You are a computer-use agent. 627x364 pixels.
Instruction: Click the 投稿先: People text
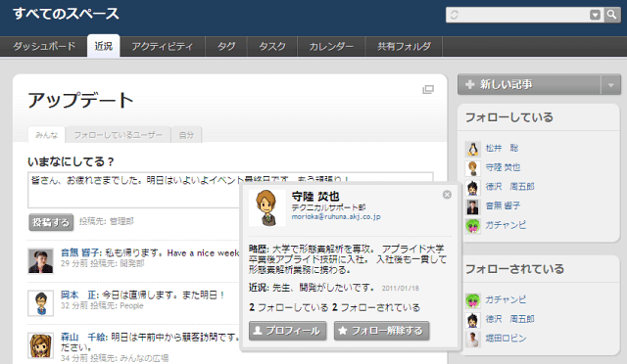(x=117, y=305)
